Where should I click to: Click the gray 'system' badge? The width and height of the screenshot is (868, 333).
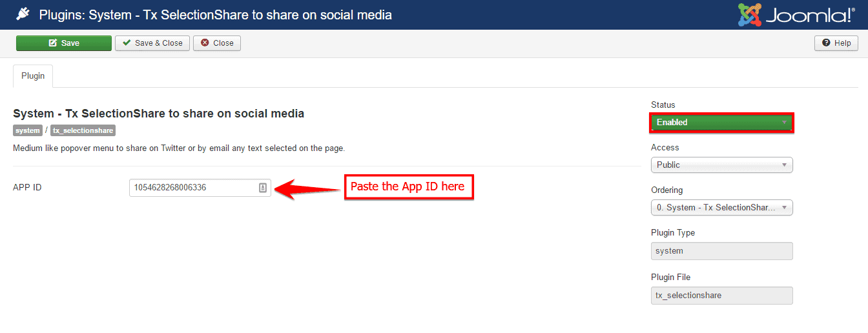[x=28, y=131]
